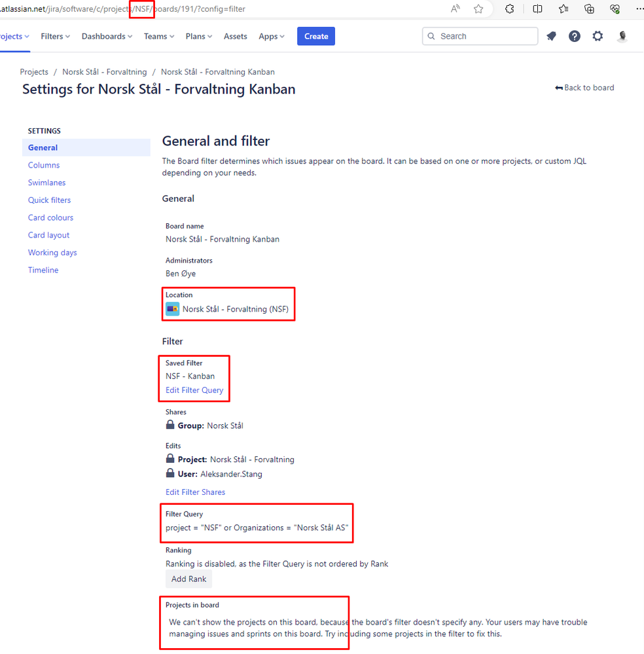644x654 pixels.
Task: Click the Edit Filter Query link
Action: [194, 390]
